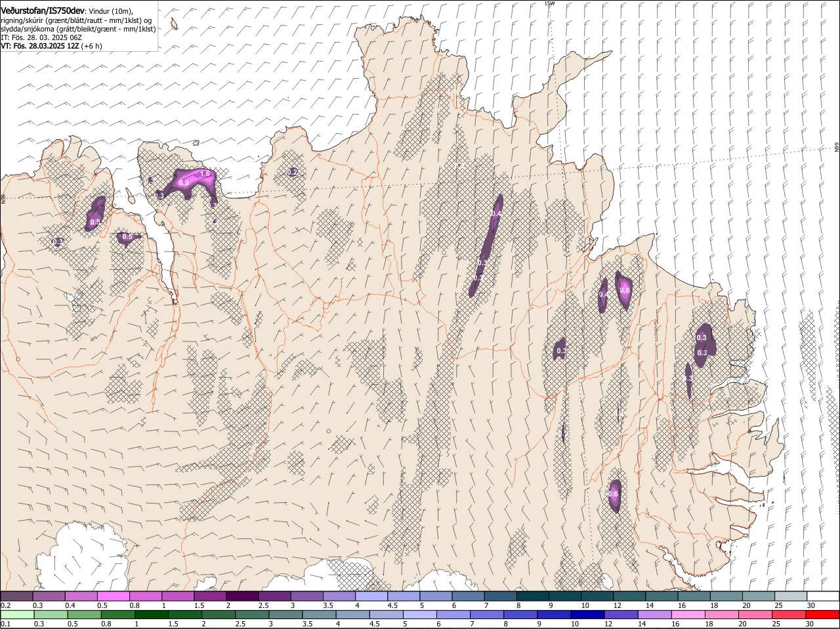Screen dimensions: 840x629
Task: Click the white swatch ending the top legend row
Action: (x=823, y=596)
